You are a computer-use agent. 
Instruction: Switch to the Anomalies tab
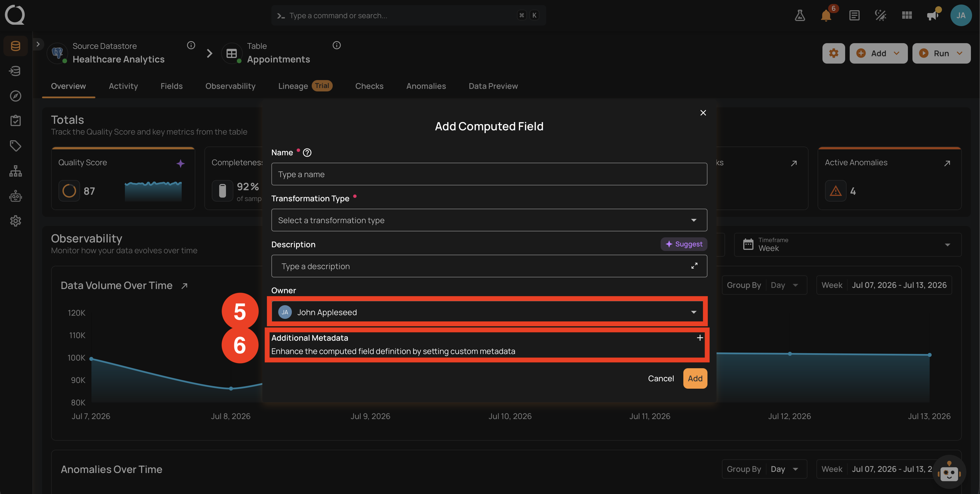click(426, 86)
